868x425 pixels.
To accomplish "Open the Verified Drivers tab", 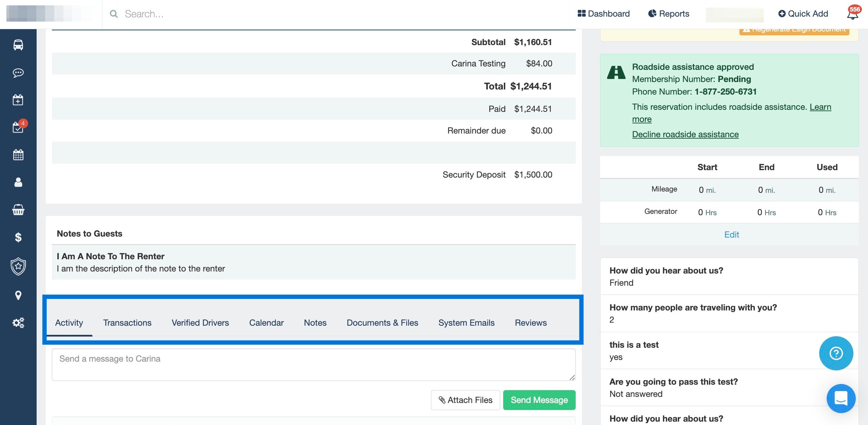I will 200,323.
